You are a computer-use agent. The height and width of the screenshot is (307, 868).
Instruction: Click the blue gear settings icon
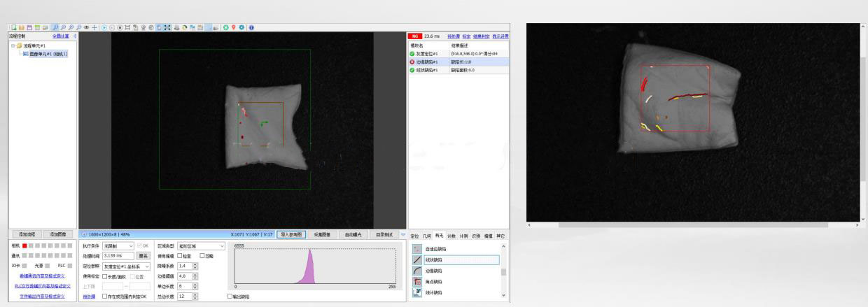(241, 27)
